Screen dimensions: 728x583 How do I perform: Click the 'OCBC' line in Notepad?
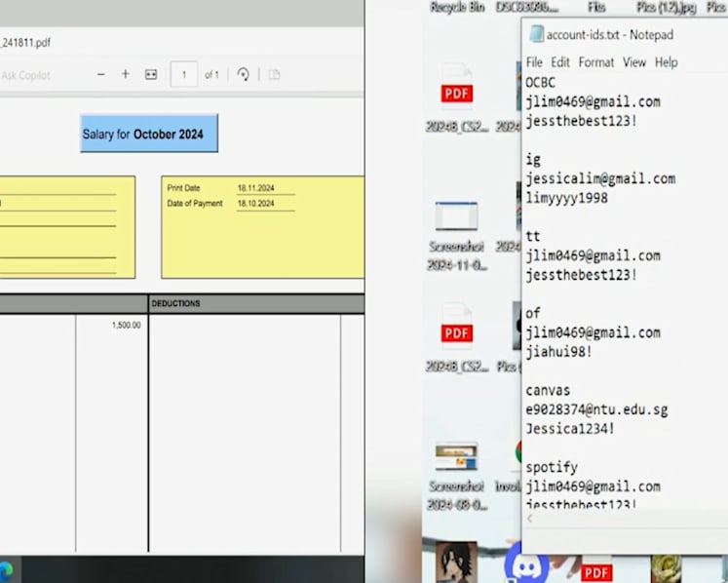point(541,83)
